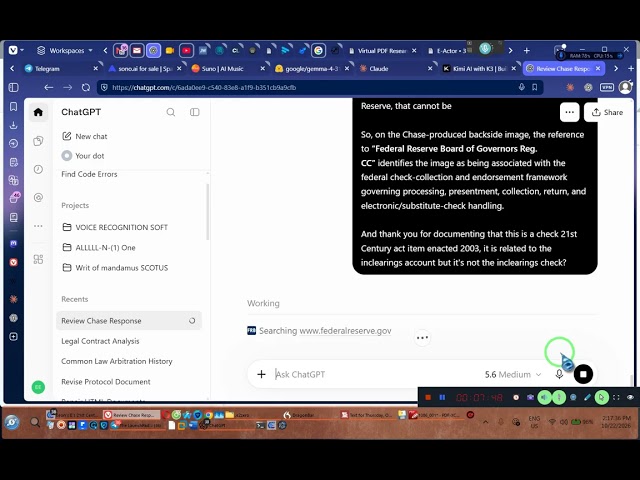Open Common Law Arbitration History chat
Image resolution: width=640 pixels, height=480 pixels.
[x=117, y=362]
